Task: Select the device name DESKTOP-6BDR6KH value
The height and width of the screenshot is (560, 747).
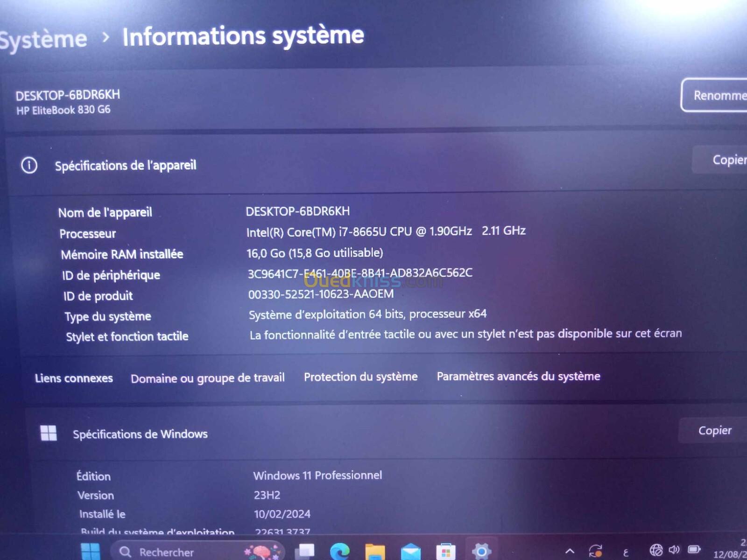Action: [298, 211]
